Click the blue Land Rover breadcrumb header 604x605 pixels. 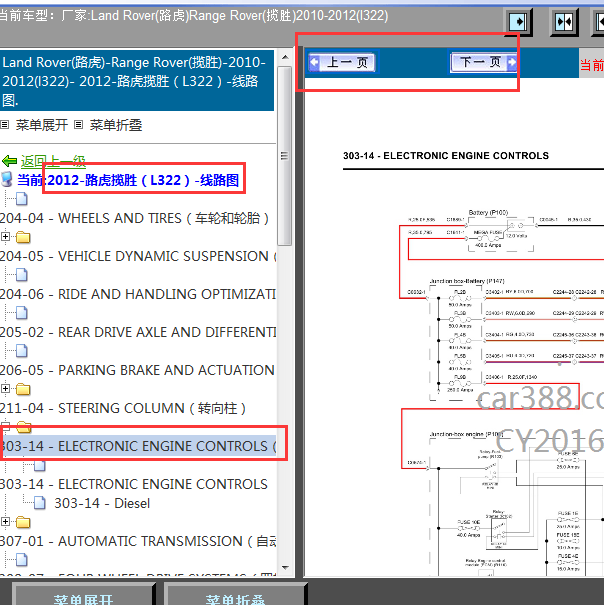pos(137,80)
